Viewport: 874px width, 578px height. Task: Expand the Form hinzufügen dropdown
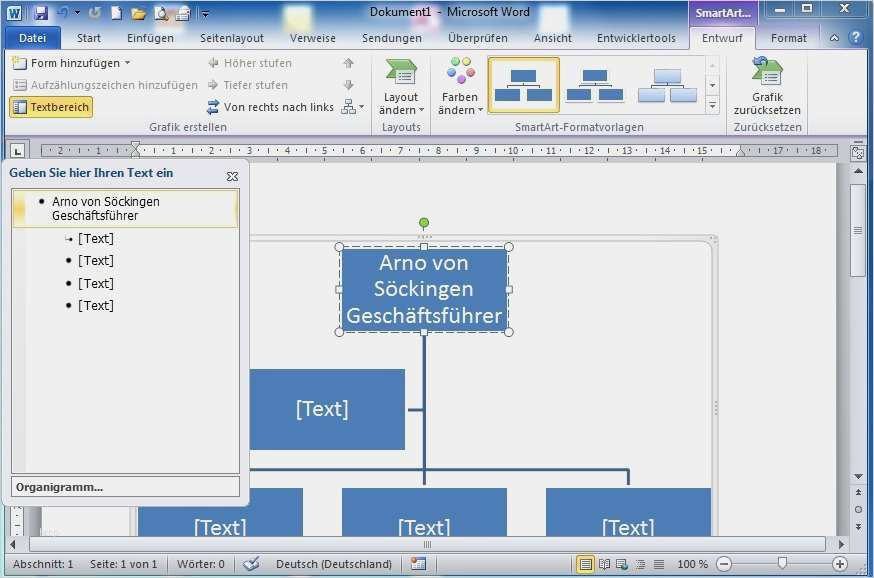pos(127,63)
